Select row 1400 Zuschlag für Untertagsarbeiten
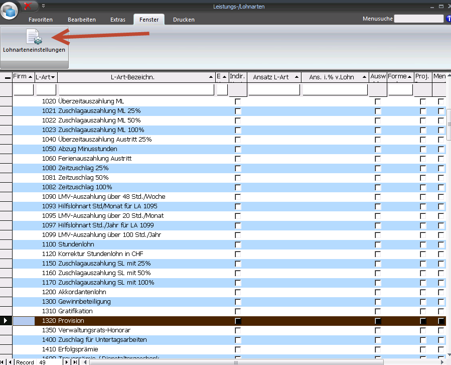Image resolution: width=451 pixels, height=365 pixels. pos(229,340)
